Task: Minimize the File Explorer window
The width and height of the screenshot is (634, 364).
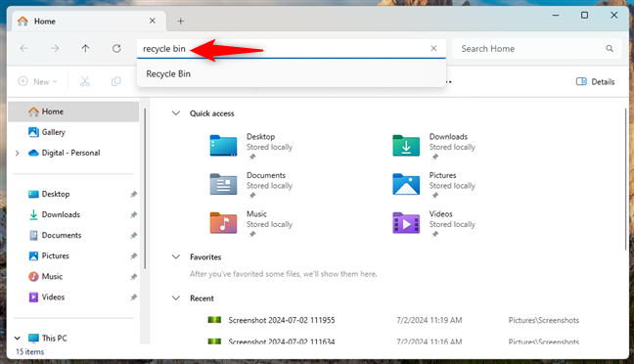Action: pyautogui.click(x=556, y=16)
